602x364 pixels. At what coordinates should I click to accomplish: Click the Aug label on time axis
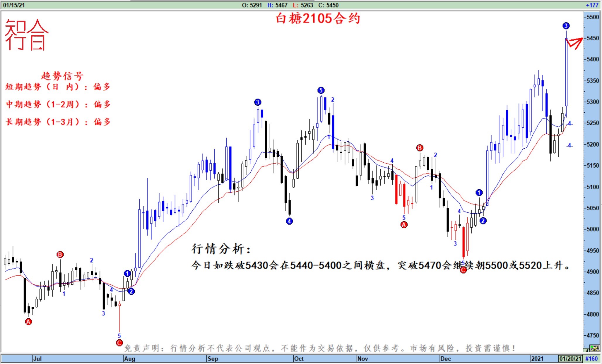coord(129,358)
